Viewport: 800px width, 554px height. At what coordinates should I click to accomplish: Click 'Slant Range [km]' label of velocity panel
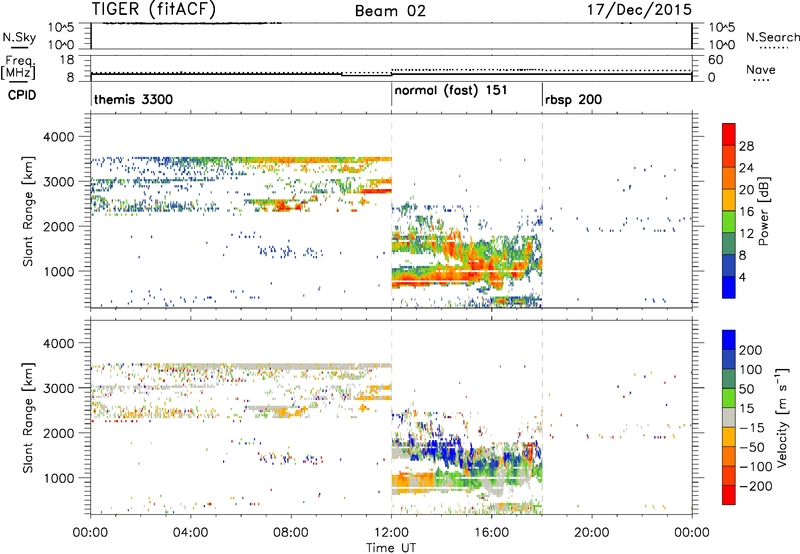[x=28, y=418]
